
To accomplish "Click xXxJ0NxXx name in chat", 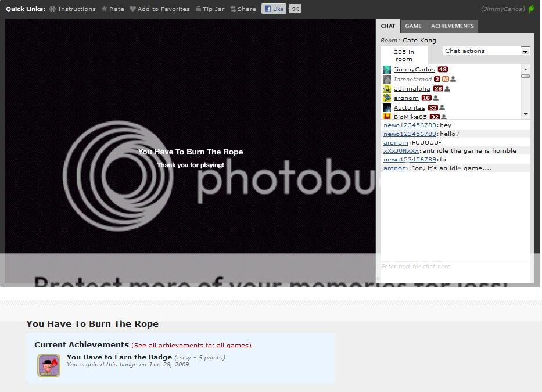I will click(401, 151).
